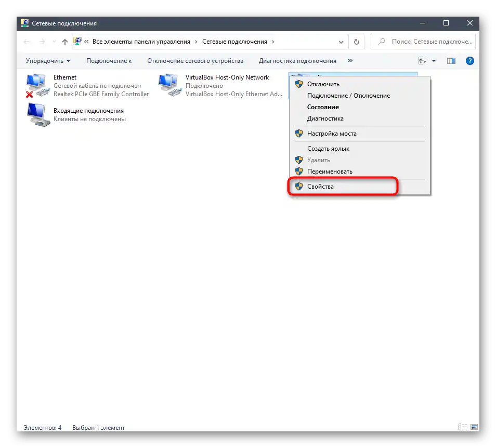Click Сетевые подключения breadcrumb segment

coord(234,42)
